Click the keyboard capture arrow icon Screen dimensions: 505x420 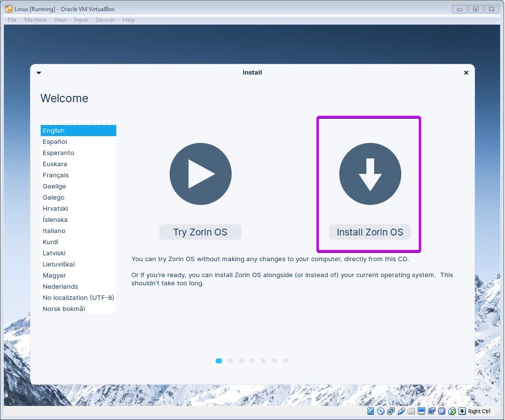click(x=462, y=411)
